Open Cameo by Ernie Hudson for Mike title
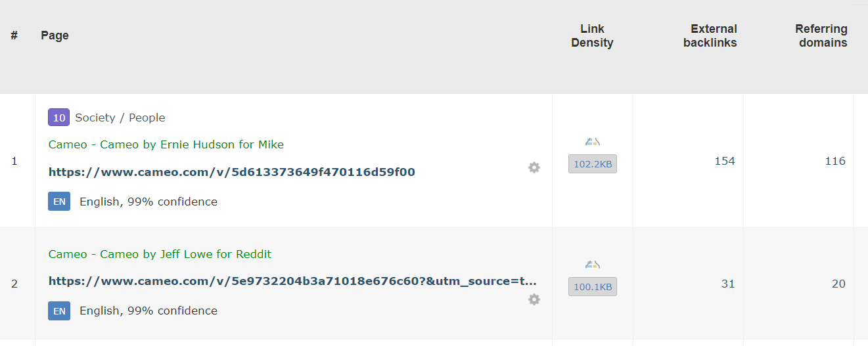The image size is (868, 346). coord(166,144)
